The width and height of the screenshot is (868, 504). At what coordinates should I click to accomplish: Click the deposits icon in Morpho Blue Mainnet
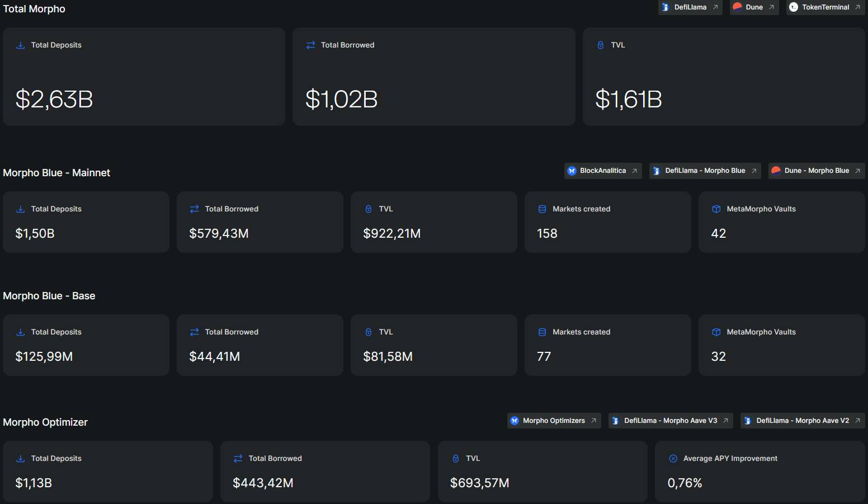coord(21,209)
